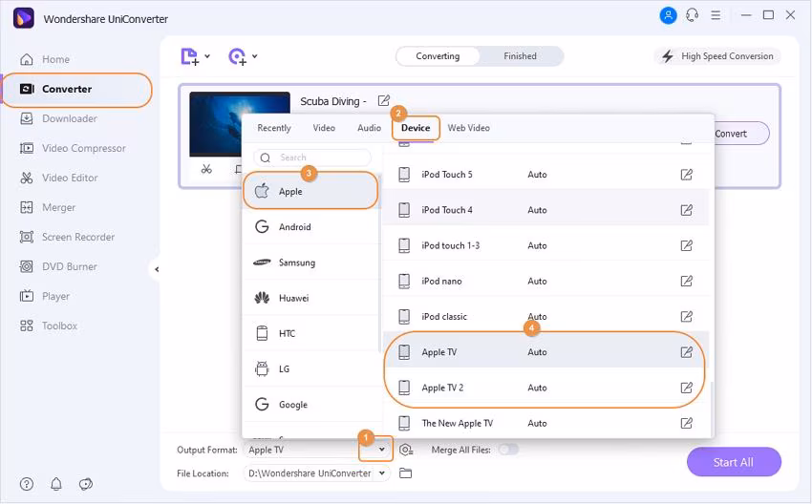Click the Convert button

pos(741,134)
